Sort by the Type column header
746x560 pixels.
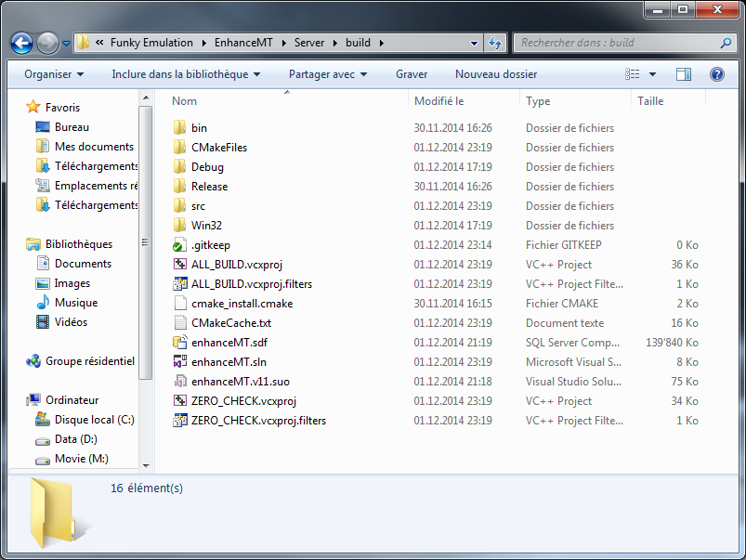538,101
